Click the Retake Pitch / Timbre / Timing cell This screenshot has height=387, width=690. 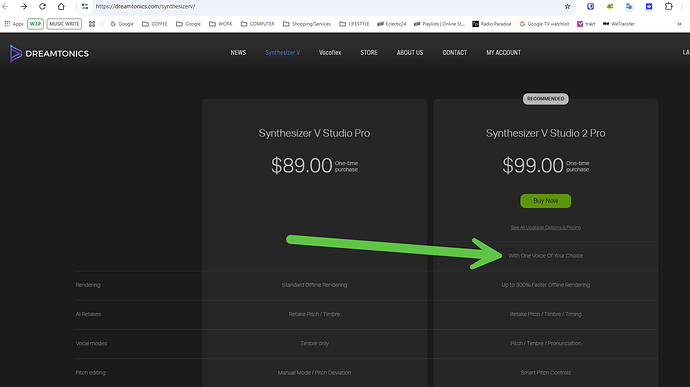546,314
